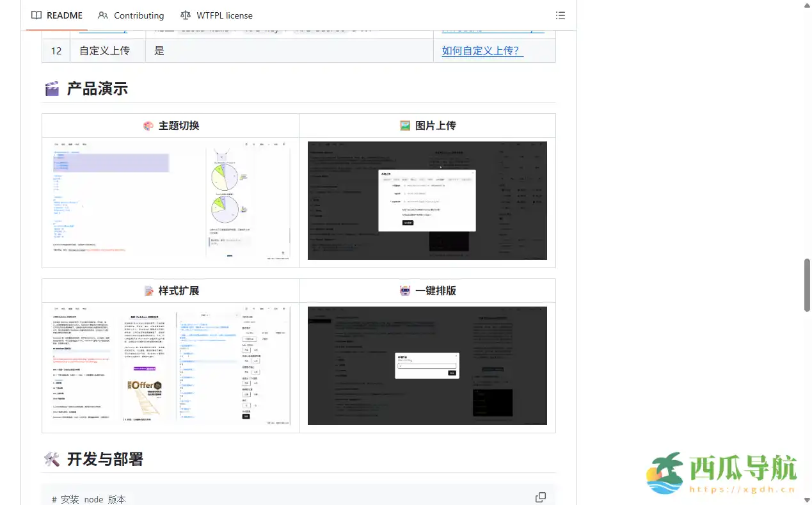Click the hammer-and-wrench icon beside 开发与部署
Screen dimensions: 812x505
52,459
